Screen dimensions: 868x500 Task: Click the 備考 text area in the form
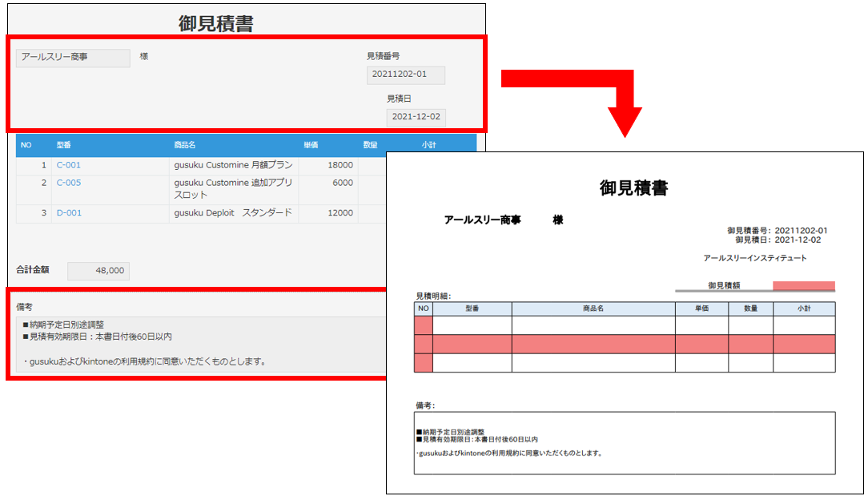coord(202,344)
